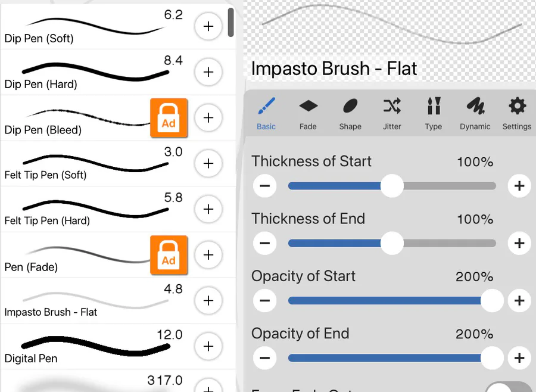This screenshot has width=536, height=392.
Task: Toggle the switch below Opacity of End
Action: point(508,387)
